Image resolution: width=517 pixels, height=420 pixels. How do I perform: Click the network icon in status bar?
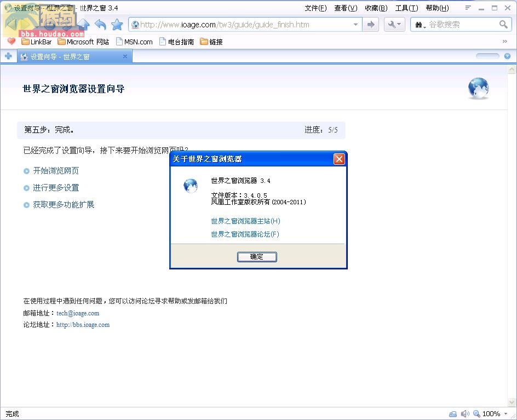point(453,414)
